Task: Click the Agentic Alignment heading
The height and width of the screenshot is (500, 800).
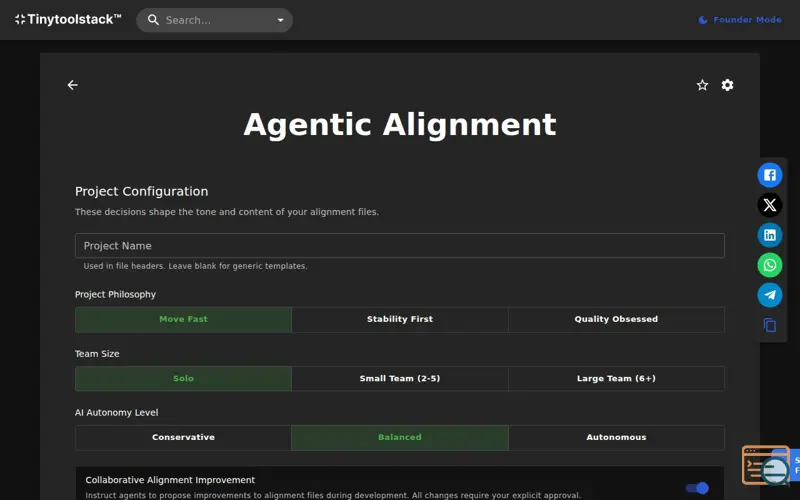Action: point(399,124)
